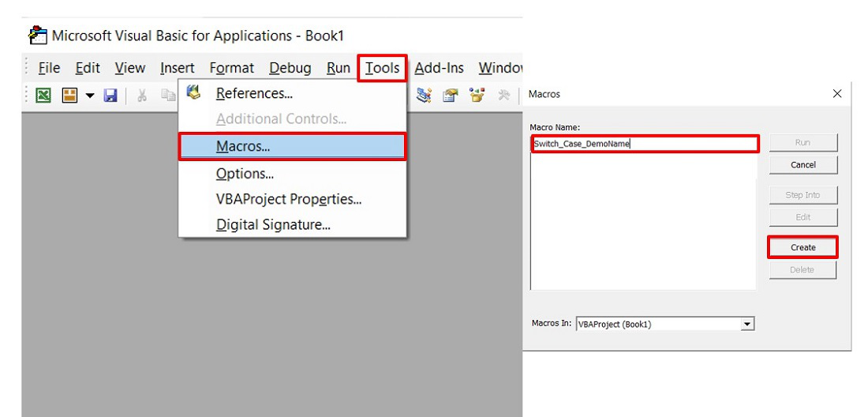The height and width of the screenshot is (417, 868).
Task: Open the File menu
Action: point(49,68)
